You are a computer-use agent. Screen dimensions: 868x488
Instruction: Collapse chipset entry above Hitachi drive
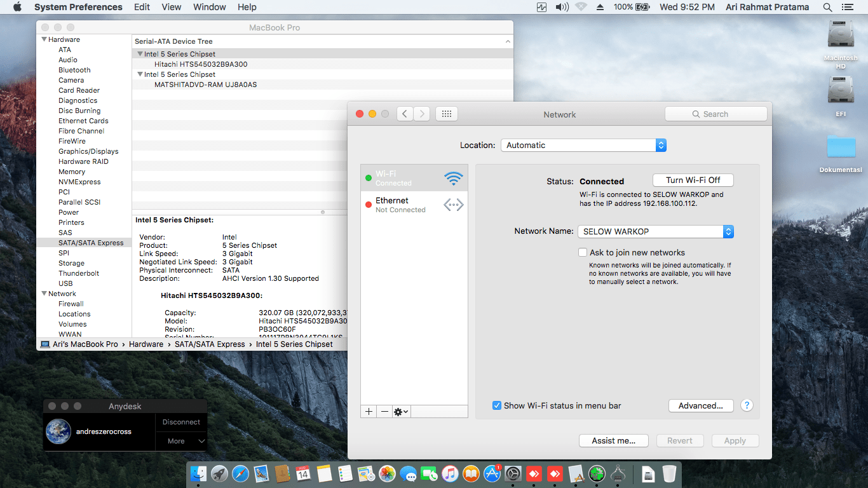pos(140,54)
